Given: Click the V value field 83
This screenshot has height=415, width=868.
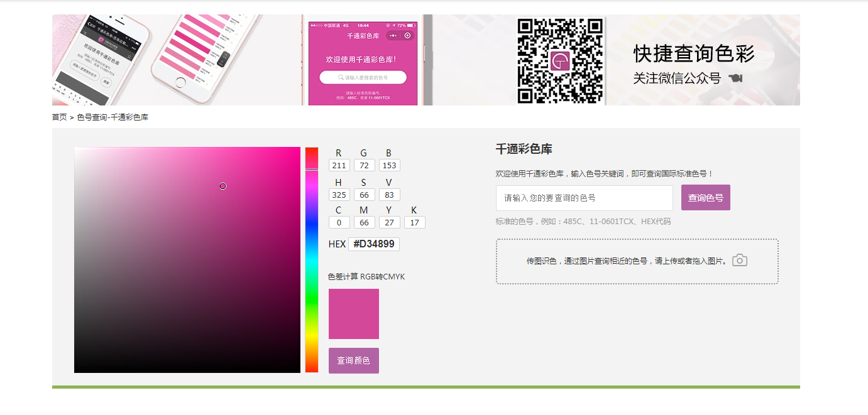Looking at the screenshot, I should click(x=390, y=195).
